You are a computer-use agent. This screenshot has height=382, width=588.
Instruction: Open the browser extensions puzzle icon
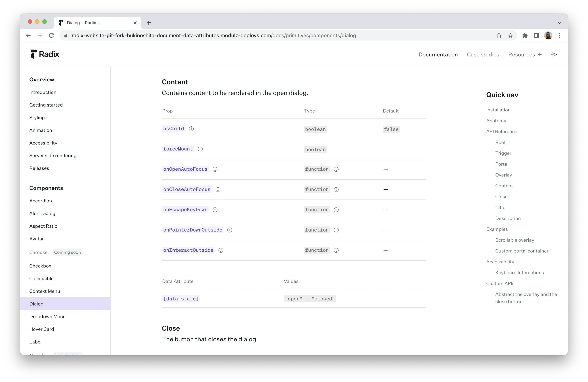point(525,35)
